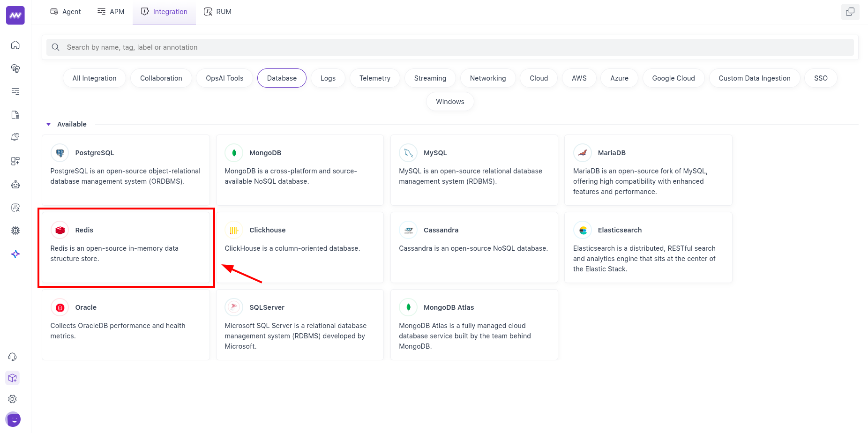The image size is (868, 433).
Task: Open the Infrastructure monitoring sidebar icon
Action: tap(15, 68)
